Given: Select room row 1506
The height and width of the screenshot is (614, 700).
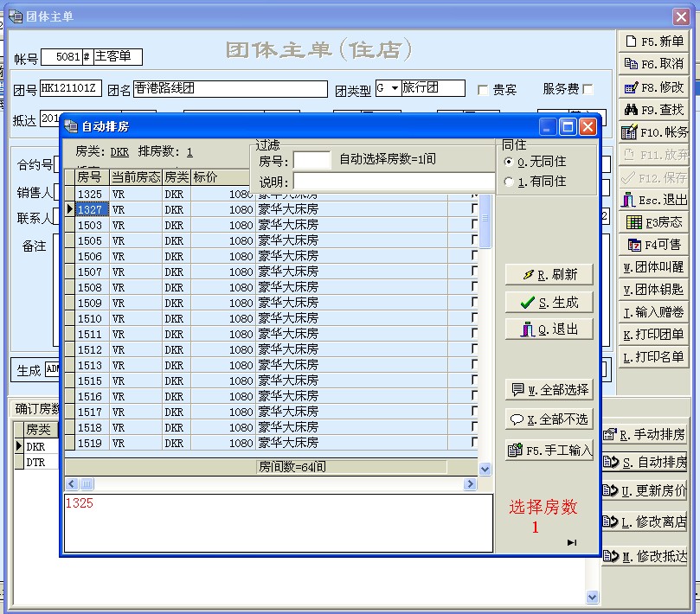Looking at the screenshot, I should (x=271, y=256).
